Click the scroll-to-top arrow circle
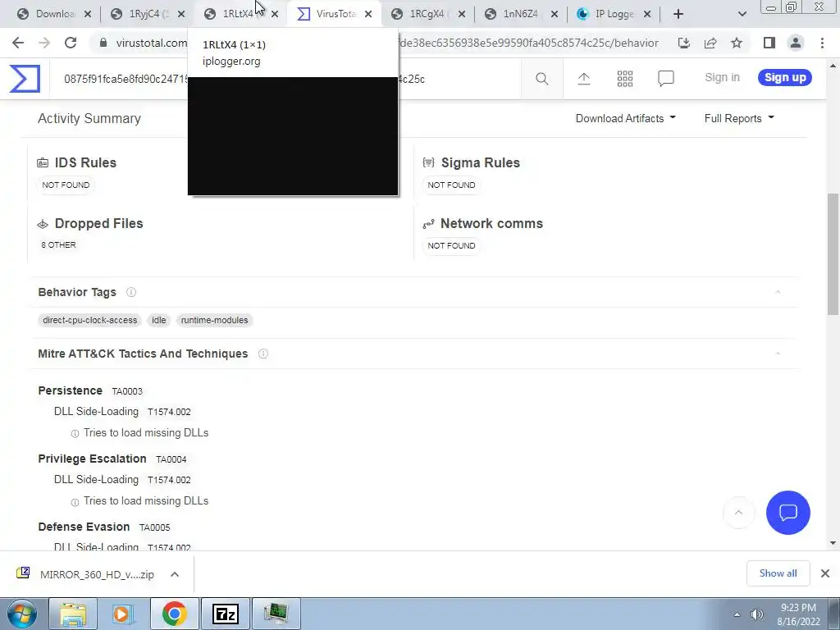This screenshot has height=630, width=840. [x=738, y=513]
